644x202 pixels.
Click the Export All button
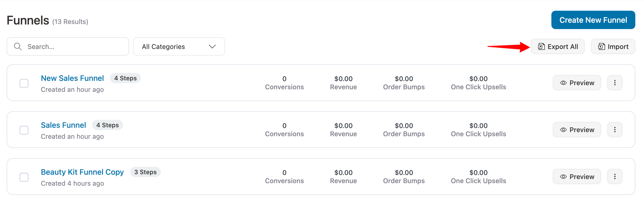pos(558,46)
